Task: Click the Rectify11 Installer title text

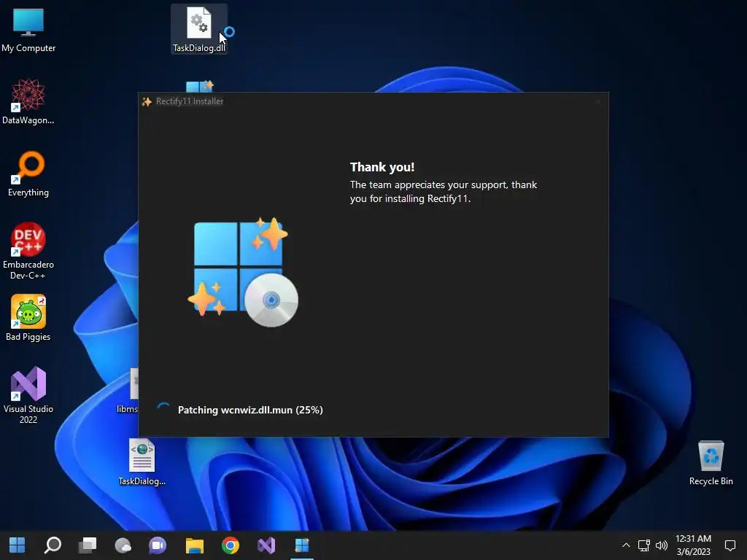Action: [190, 101]
